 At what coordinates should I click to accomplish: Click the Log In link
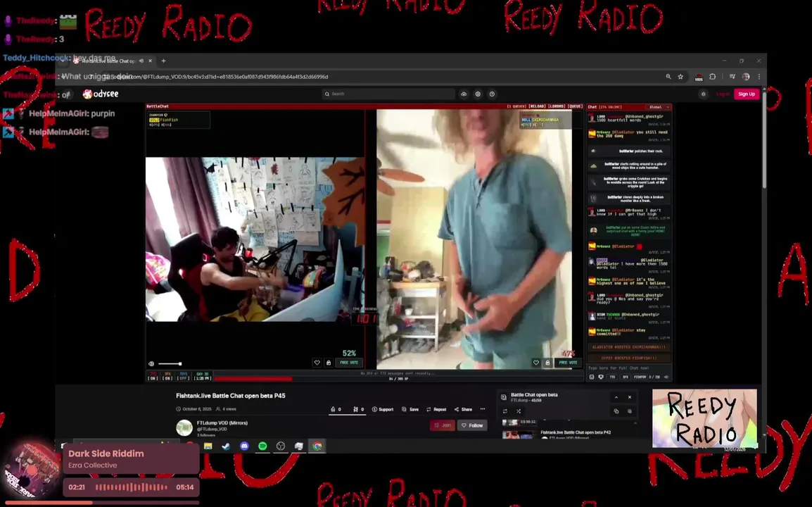[723, 94]
